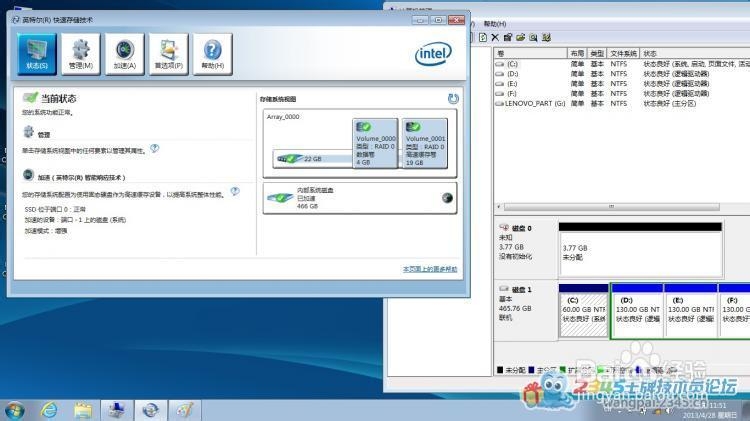750x421 pixels.
Task: Open 帮助(H) menu in Disk Management
Action: (x=495, y=23)
